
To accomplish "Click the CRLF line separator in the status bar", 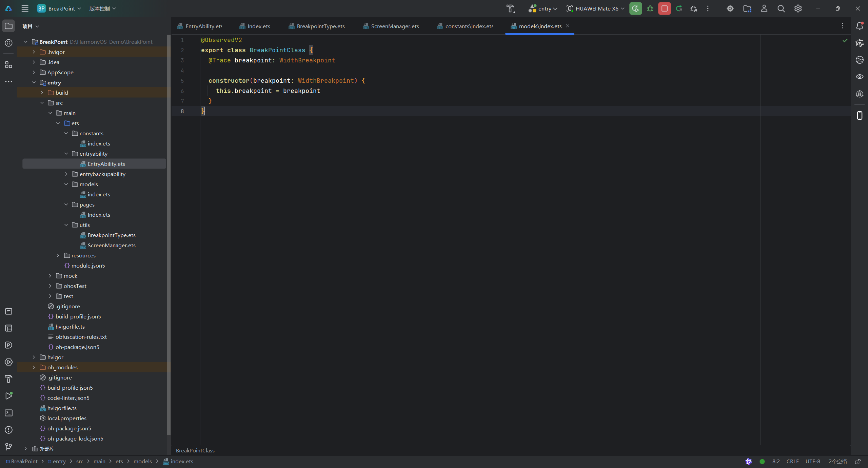I will (792, 461).
